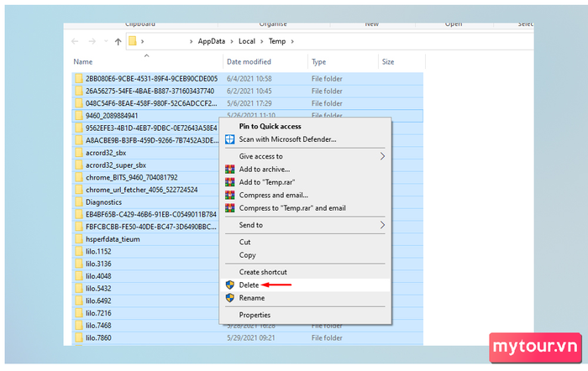This screenshot has width=588, height=371.
Task: Open Properties from the context menu
Action: pos(255,315)
